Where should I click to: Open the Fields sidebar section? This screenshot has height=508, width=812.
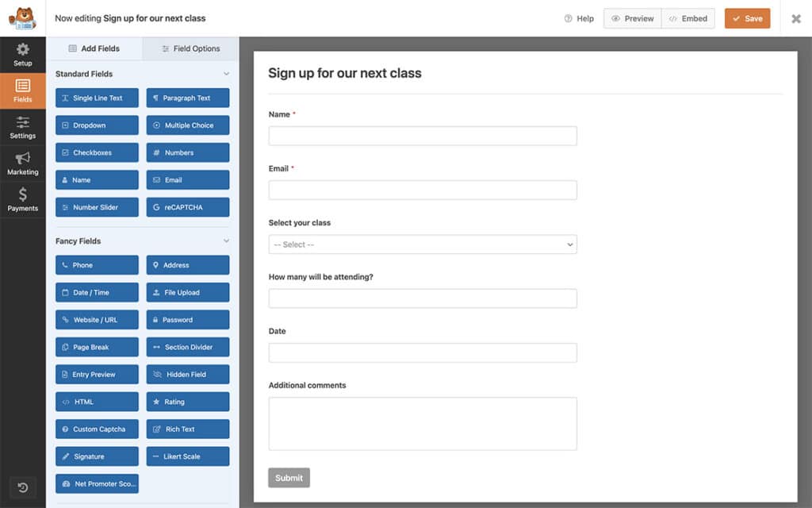tap(23, 90)
